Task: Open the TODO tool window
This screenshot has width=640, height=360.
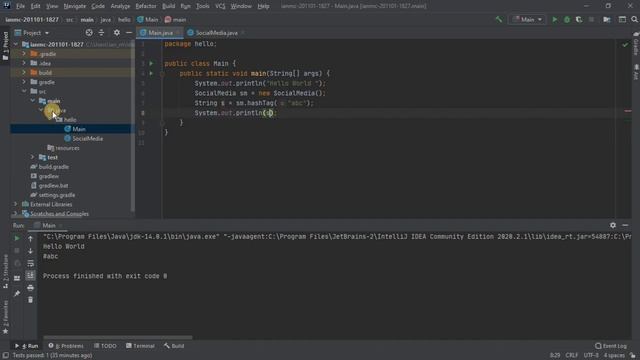Action: point(105,346)
